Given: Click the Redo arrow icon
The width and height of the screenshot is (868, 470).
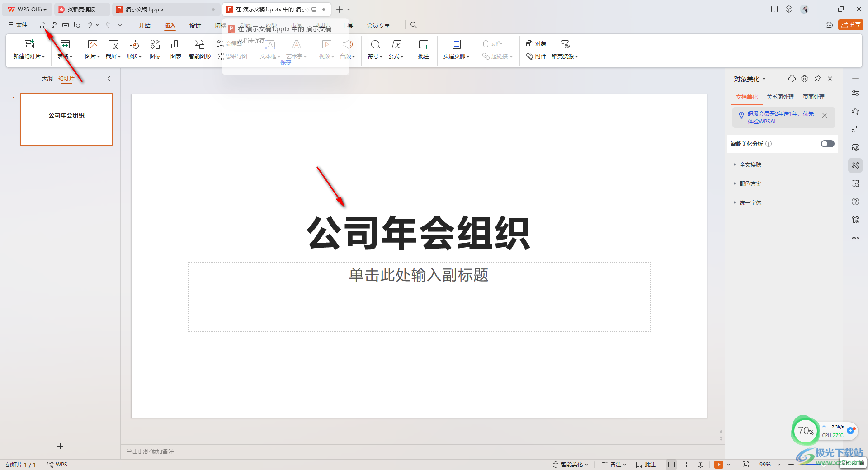Looking at the screenshot, I should [x=108, y=25].
